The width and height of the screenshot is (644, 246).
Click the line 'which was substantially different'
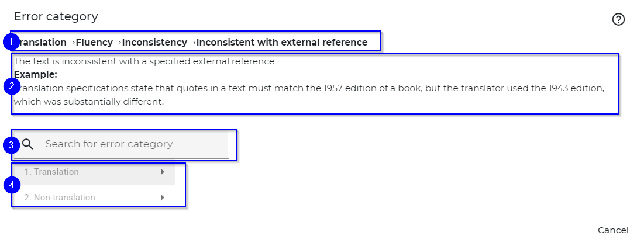coord(89,102)
